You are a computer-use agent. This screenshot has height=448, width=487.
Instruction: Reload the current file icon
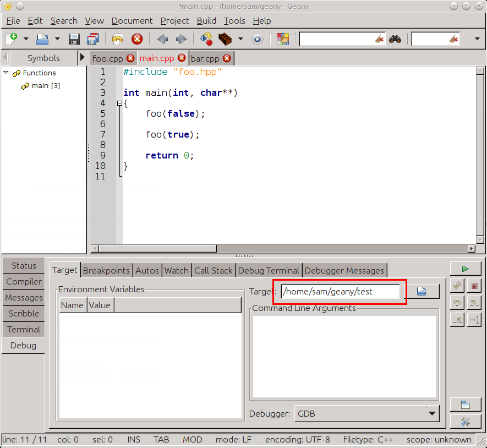pos(117,39)
